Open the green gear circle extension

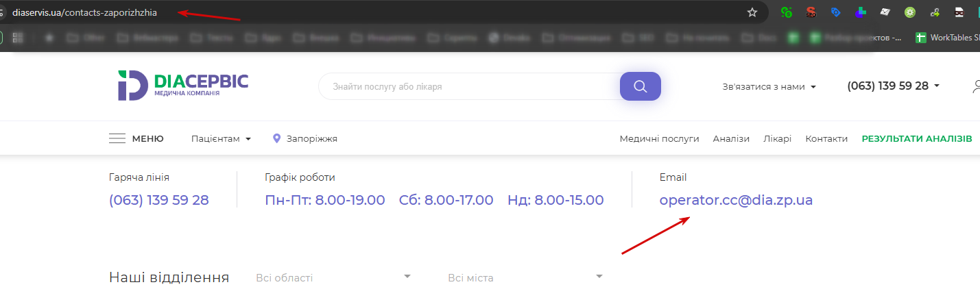tap(909, 12)
